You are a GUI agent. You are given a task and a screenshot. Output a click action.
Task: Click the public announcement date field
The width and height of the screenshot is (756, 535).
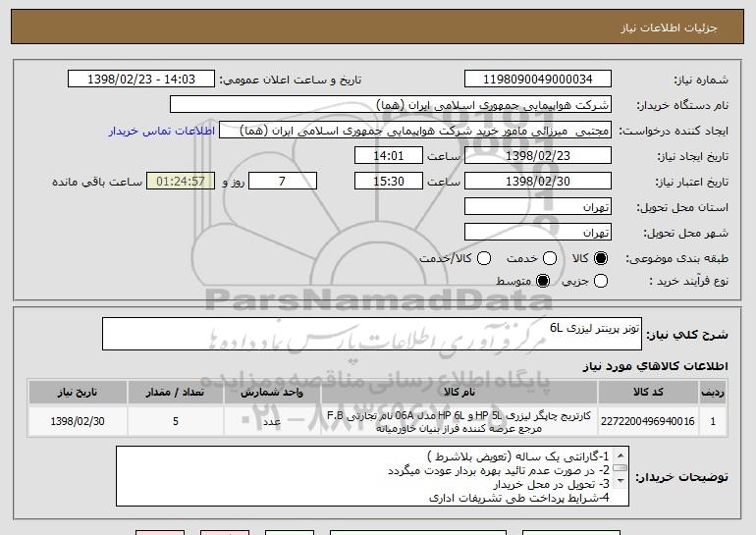click(141, 80)
